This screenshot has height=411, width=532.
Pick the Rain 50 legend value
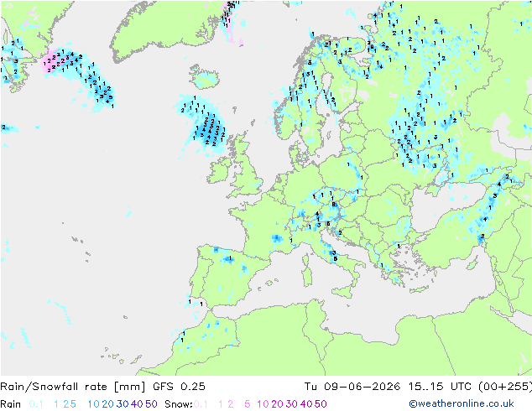pyautogui.click(x=151, y=404)
